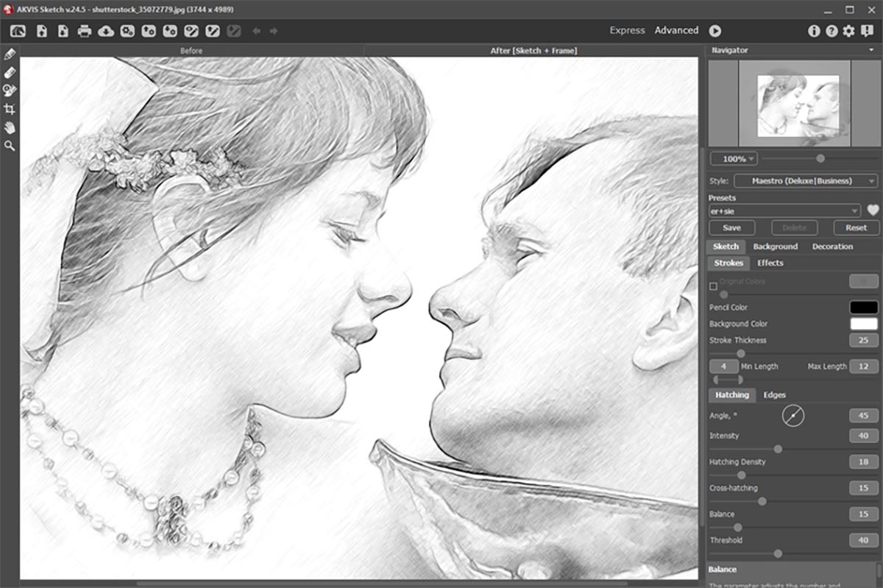Viewport: 883px width, 588px height.
Task: Click the Run processing play button
Action: (x=714, y=31)
